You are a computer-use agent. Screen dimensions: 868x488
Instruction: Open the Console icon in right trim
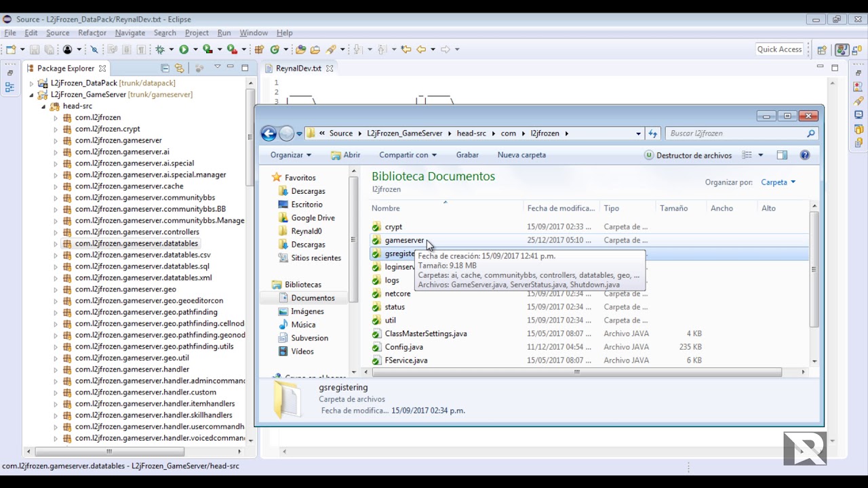click(859, 115)
